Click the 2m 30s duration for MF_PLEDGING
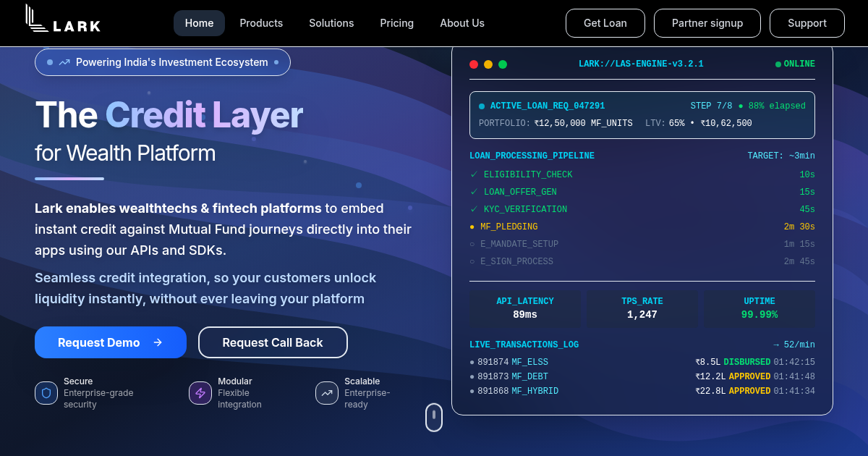868x456 pixels. (x=799, y=227)
